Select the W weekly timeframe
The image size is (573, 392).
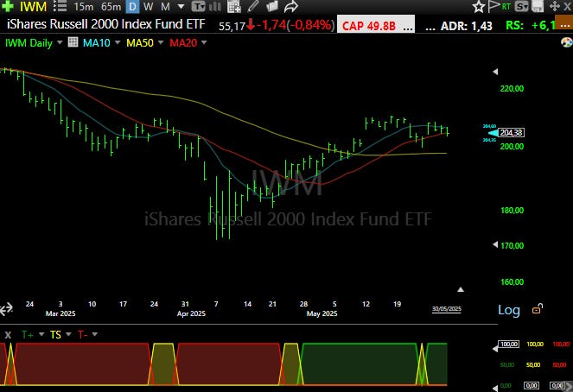click(x=148, y=7)
